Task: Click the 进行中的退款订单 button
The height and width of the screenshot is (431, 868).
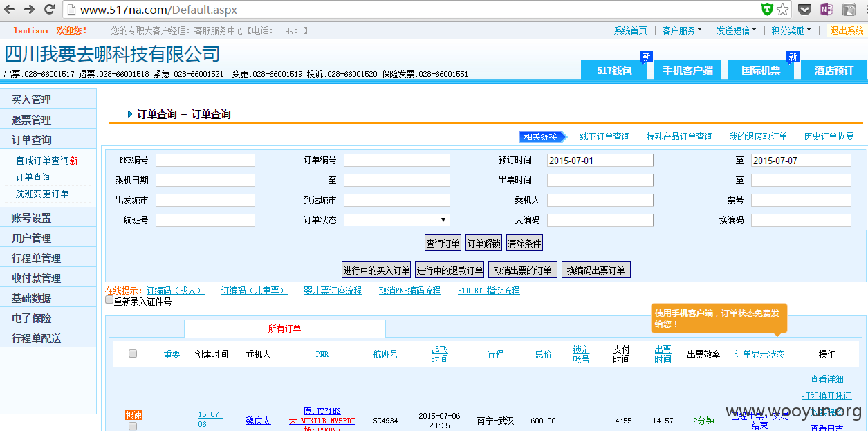Action: [x=450, y=270]
